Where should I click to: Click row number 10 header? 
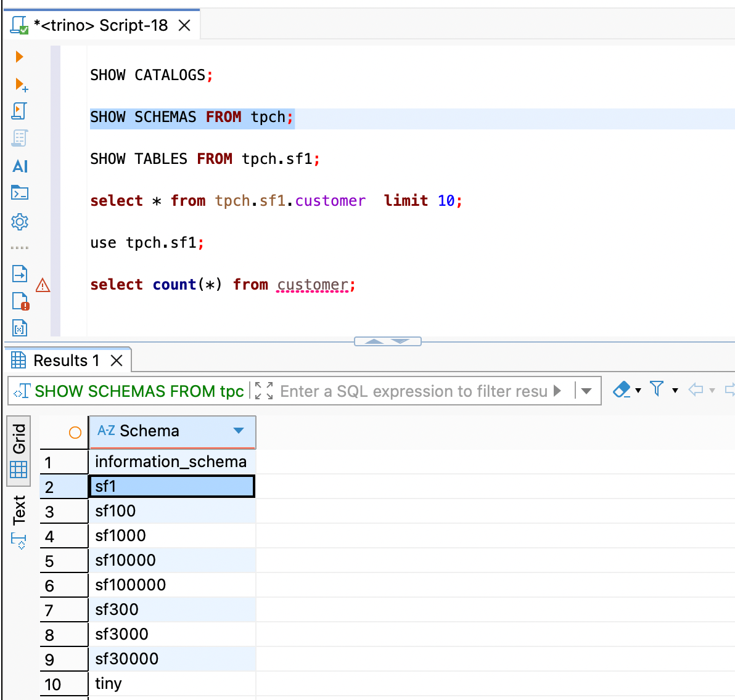[x=64, y=684]
